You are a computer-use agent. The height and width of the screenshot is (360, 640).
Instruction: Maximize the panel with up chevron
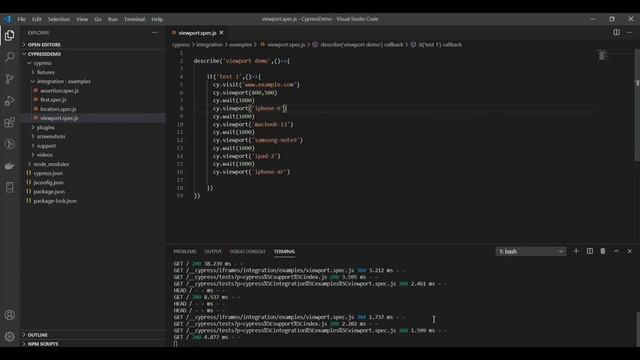tap(616, 251)
